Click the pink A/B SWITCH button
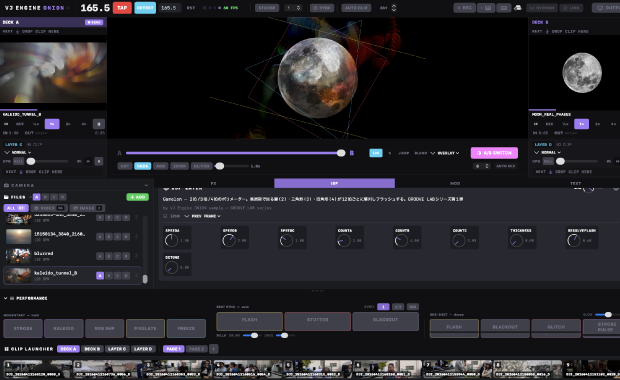Viewport: 620px width, 380px height. [x=494, y=153]
